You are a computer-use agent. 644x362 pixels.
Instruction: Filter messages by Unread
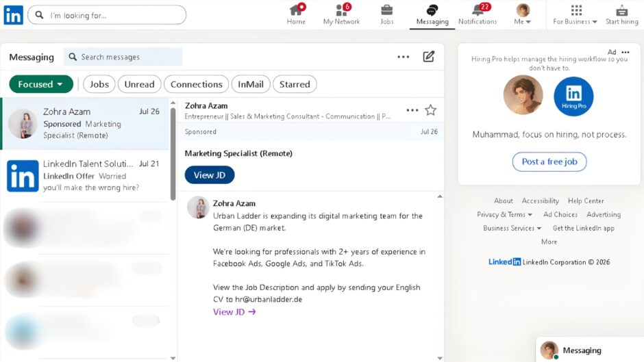[x=139, y=84]
